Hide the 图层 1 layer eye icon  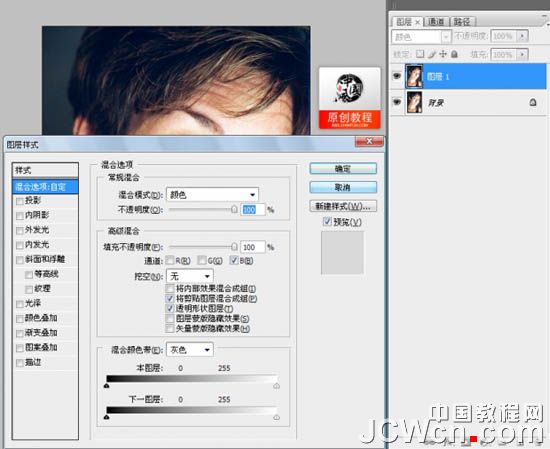click(x=397, y=76)
